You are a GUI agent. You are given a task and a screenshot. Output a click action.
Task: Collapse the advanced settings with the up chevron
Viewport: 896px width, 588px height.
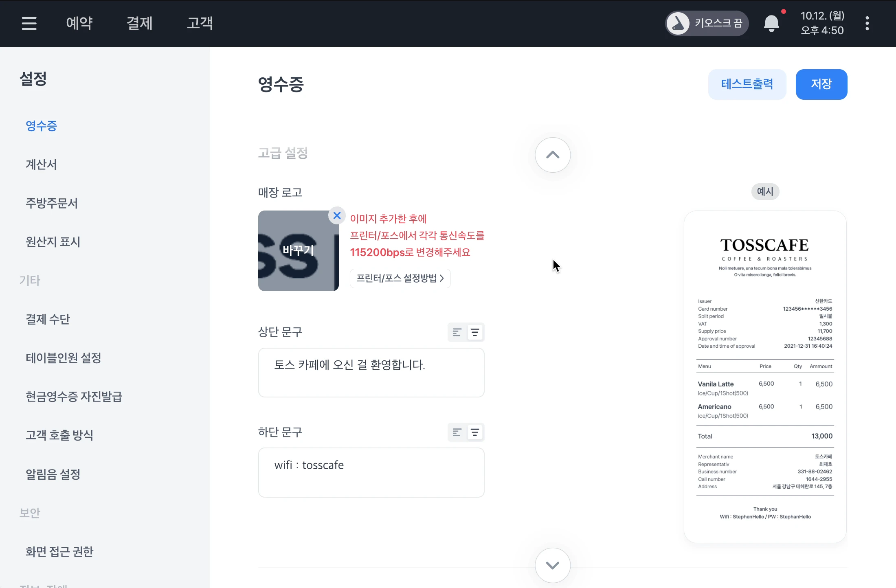[x=553, y=155]
